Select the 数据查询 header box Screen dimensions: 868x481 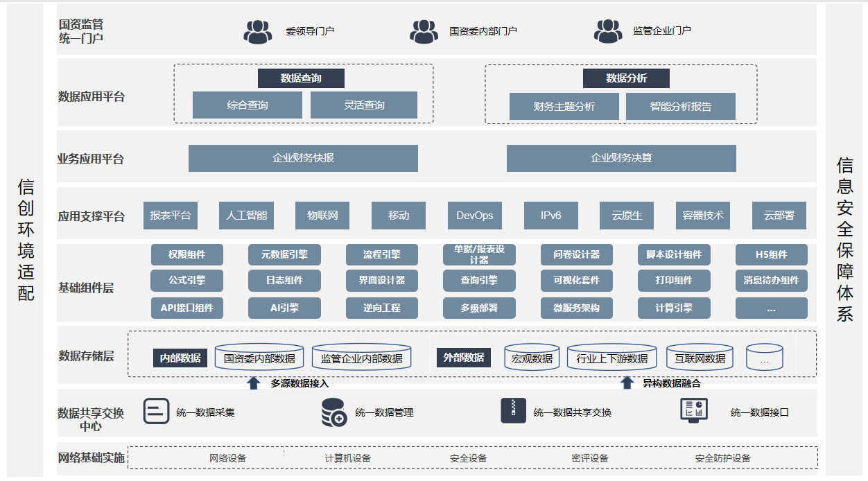pyautogui.click(x=301, y=78)
